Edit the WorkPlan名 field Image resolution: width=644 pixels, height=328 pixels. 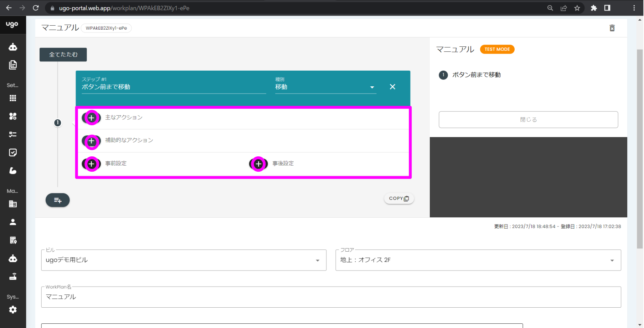pyautogui.click(x=331, y=297)
